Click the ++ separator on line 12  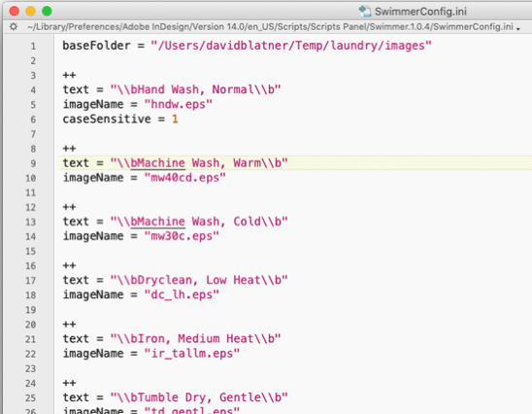coord(69,207)
